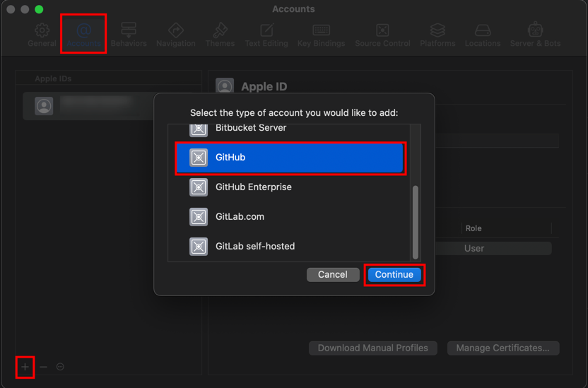Viewport: 588px width, 388px height.
Task: Switch to the Accounts preferences tab
Action: 84,34
